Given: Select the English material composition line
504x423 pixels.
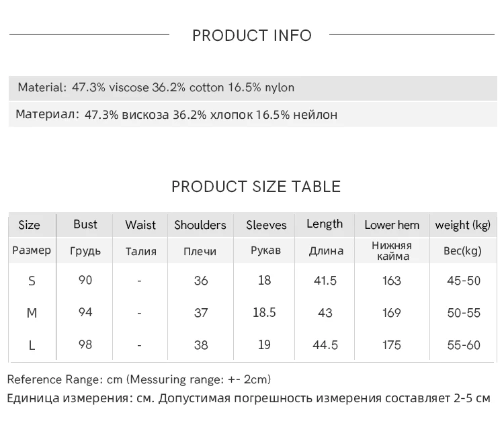Looking at the screenshot, I should click(x=156, y=87).
